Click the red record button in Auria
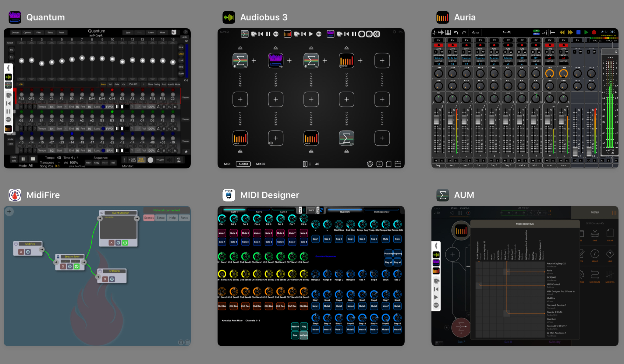This screenshot has height=364, width=624. pyautogui.click(x=594, y=32)
